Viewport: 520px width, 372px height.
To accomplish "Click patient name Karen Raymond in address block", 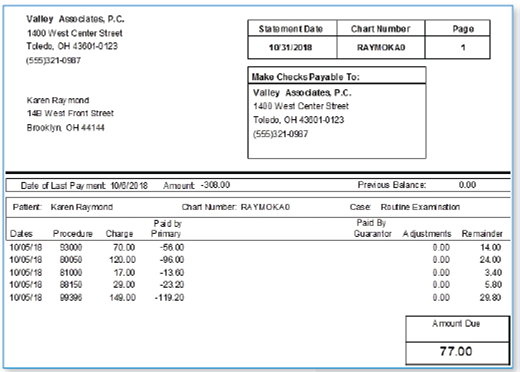I will point(58,100).
